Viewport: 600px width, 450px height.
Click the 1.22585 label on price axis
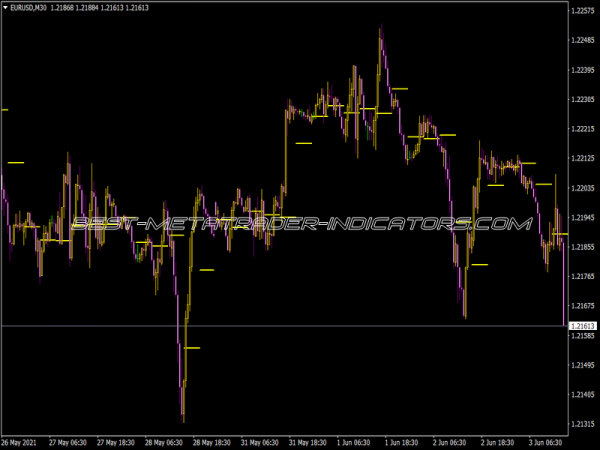pos(582,11)
